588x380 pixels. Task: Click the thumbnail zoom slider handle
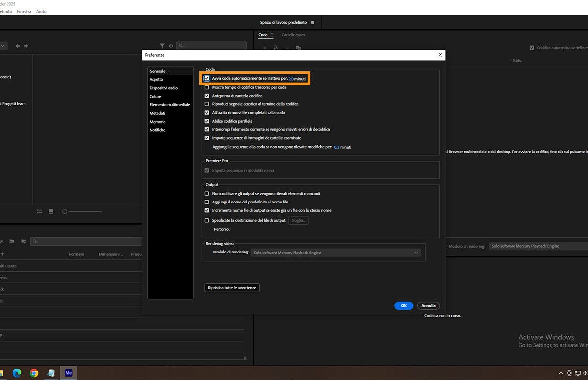(x=64, y=211)
